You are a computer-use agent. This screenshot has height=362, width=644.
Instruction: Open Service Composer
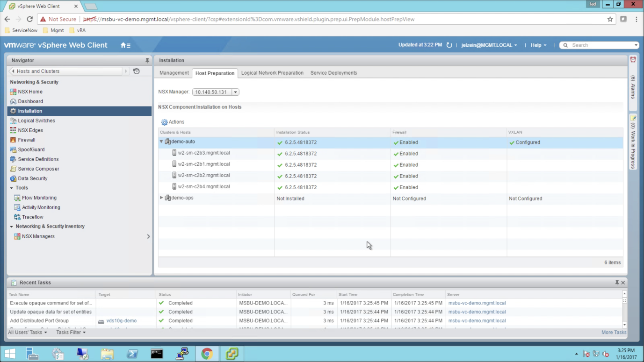point(38,169)
